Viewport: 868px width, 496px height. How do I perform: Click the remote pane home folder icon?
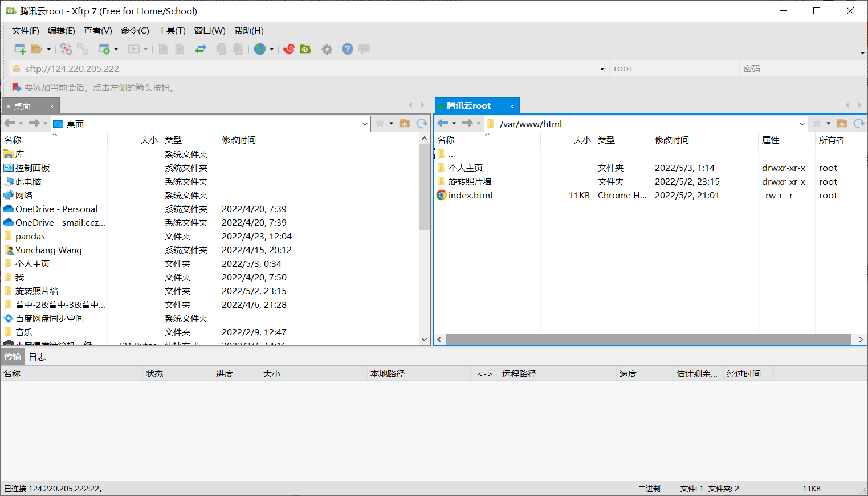tap(842, 123)
